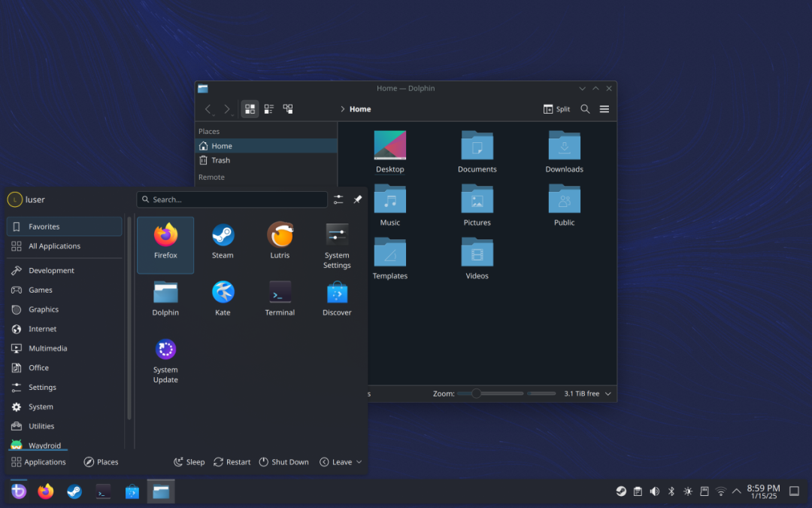Open Terminal from the launcher favorites
Screen dimensions: 812x508
click(x=280, y=299)
